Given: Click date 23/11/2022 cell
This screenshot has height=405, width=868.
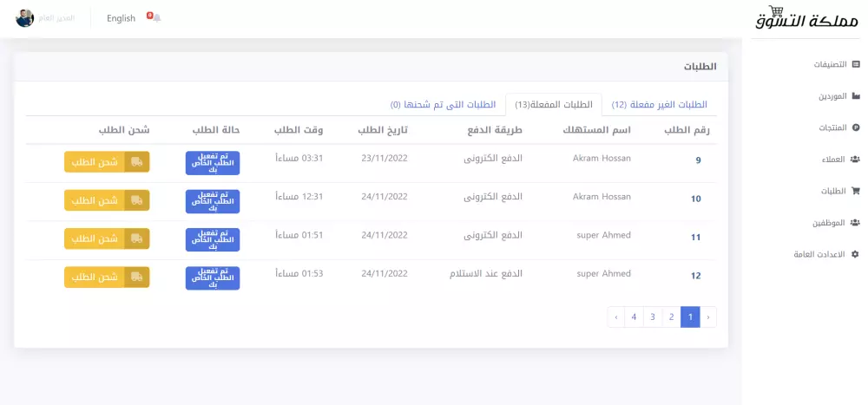Looking at the screenshot, I should (x=385, y=158).
